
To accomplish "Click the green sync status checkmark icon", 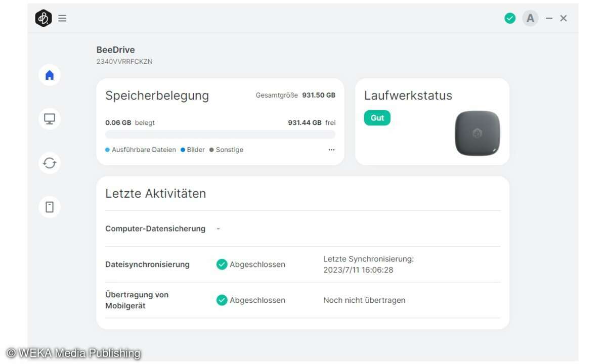I will coord(510,18).
